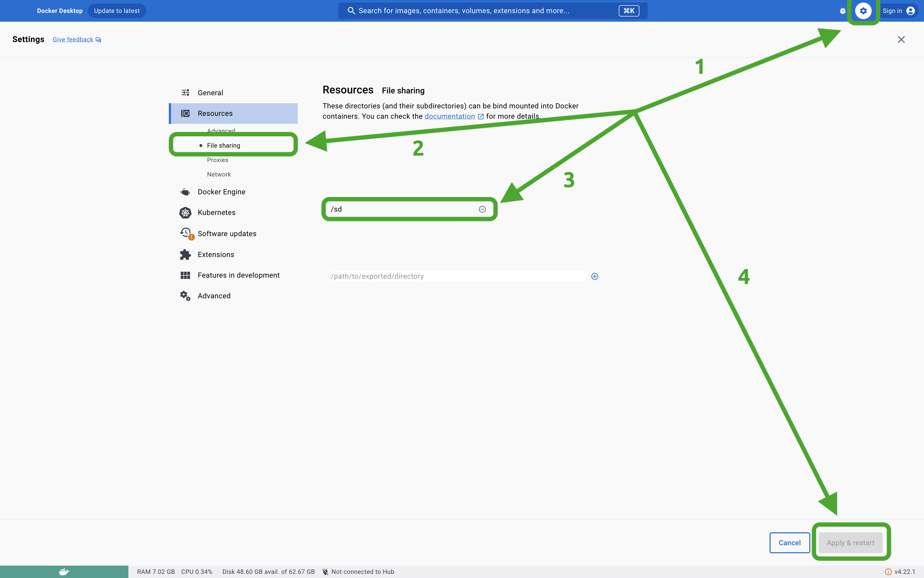Click the General sliders icon
The height and width of the screenshot is (578, 924).
(185, 93)
